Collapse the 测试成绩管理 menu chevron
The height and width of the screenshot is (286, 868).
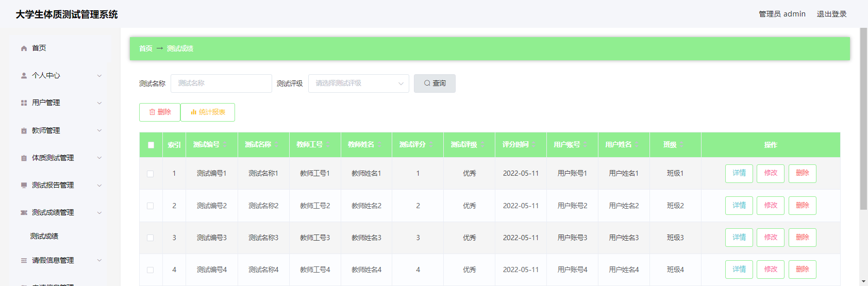tap(99, 212)
